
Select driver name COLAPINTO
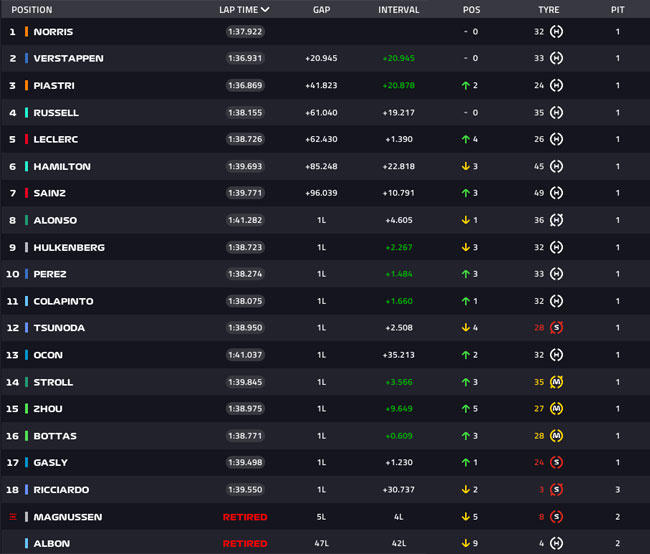(63, 301)
